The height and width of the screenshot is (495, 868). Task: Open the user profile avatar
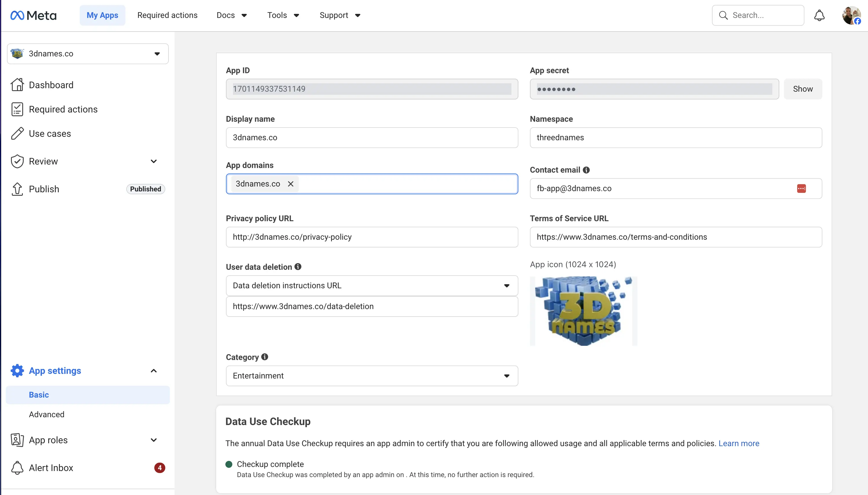851,15
